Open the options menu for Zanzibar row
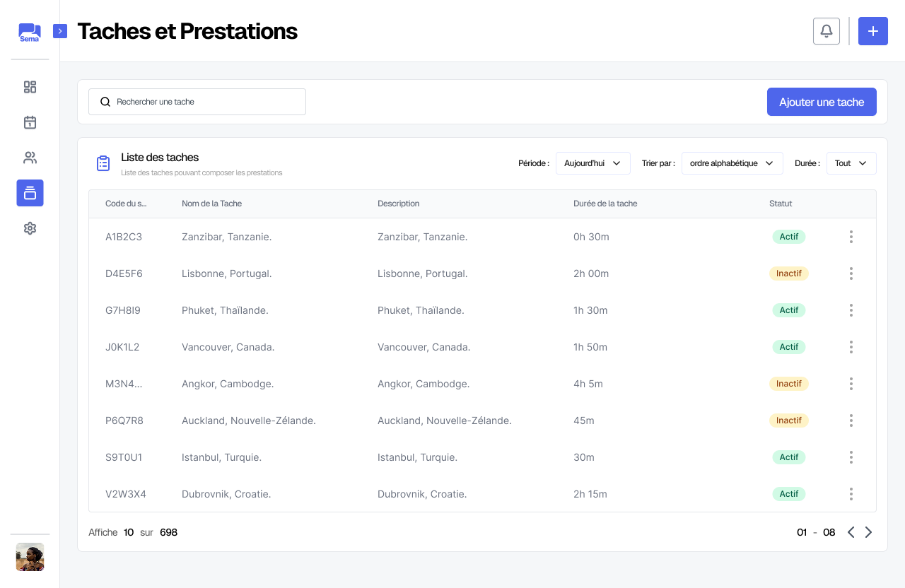Screen dimensions: 905x588 point(851,237)
